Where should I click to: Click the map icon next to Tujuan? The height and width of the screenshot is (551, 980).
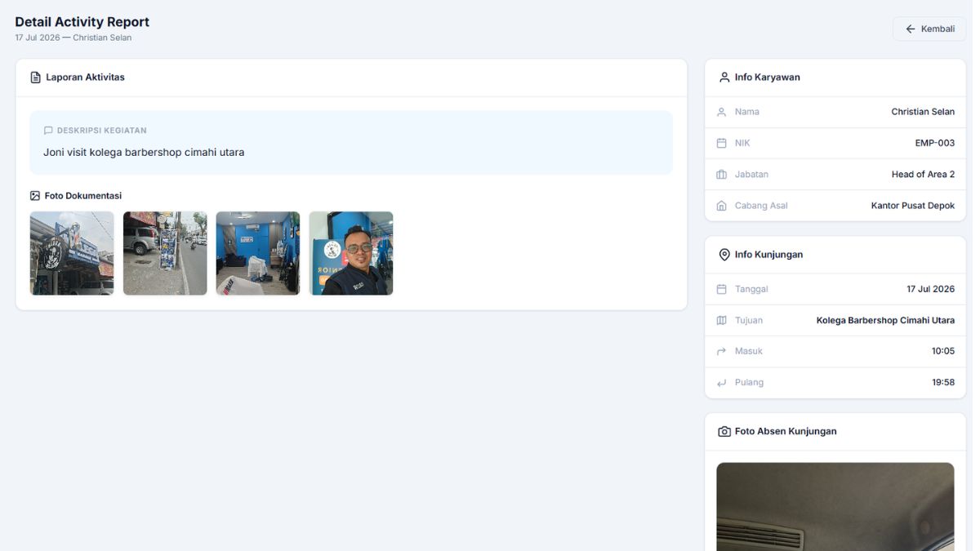pyautogui.click(x=721, y=321)
